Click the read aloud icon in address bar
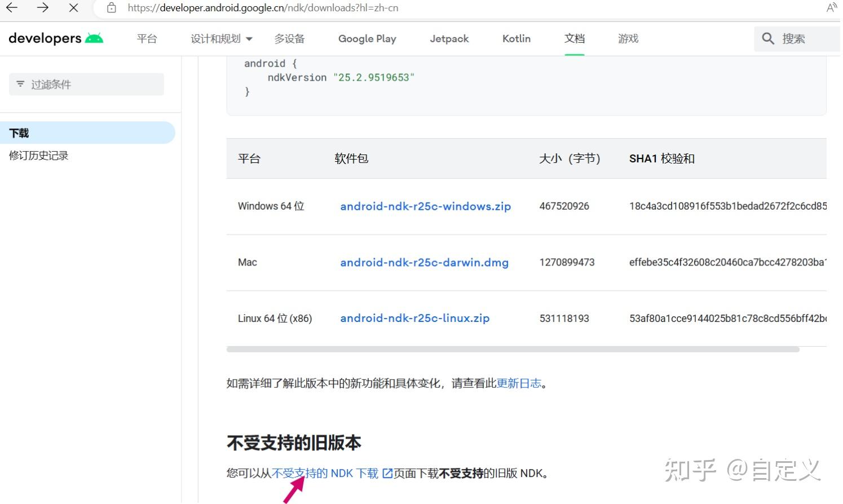 point(832,8)
